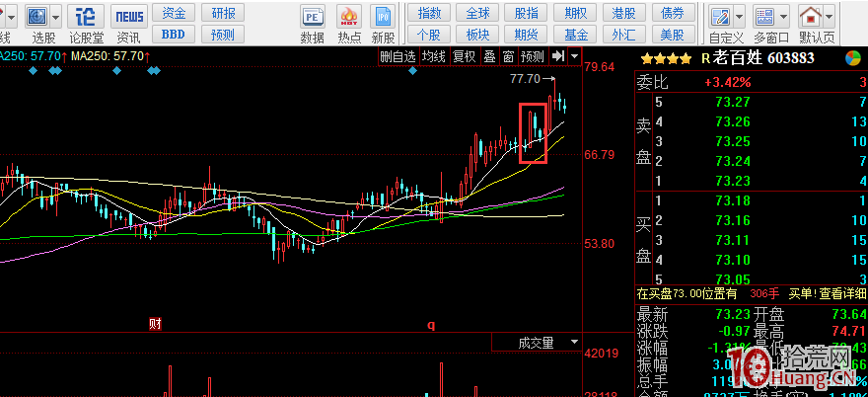Toggle the 预测 option in chart toolbar
This screenshot has height=397, width=868.
[x=533, y=56]
